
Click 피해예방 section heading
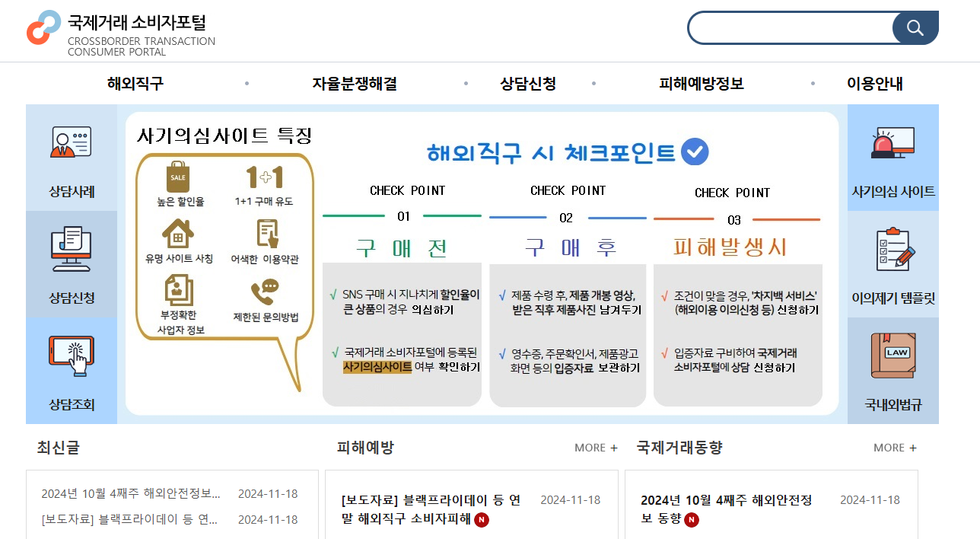[365, 448]
